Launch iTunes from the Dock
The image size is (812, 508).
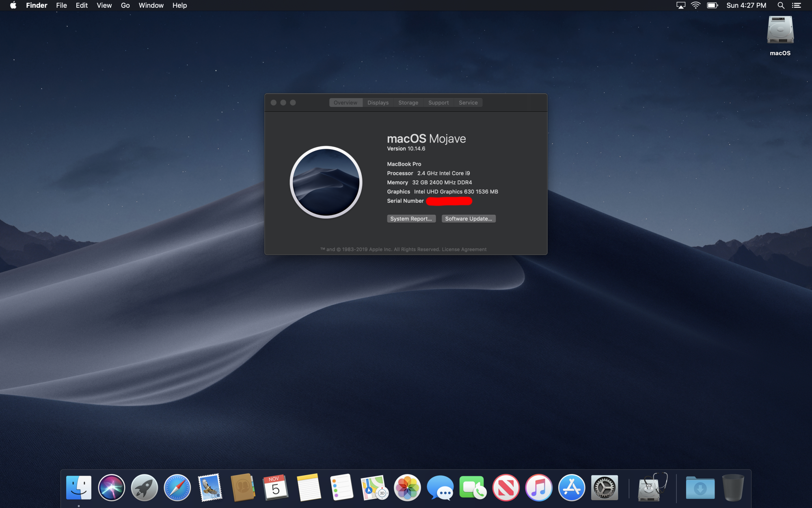tap(539, 487)
